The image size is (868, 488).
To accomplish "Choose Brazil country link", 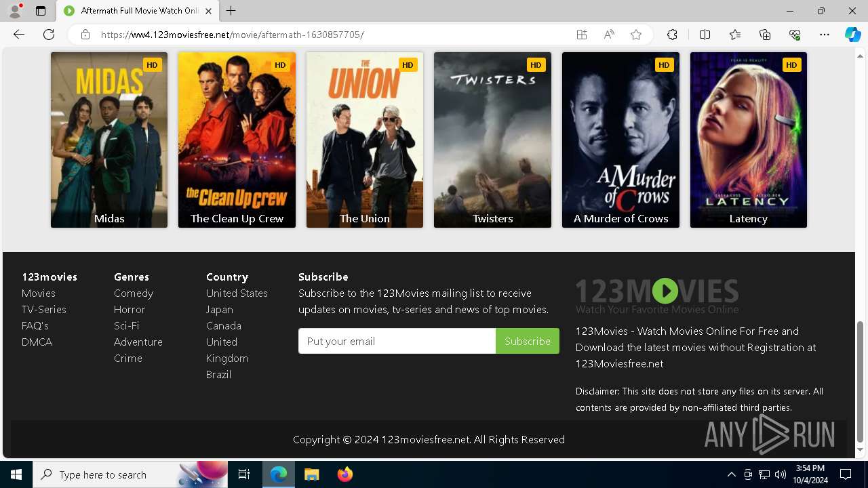I will pyautogui.click(x=219, y=374).
